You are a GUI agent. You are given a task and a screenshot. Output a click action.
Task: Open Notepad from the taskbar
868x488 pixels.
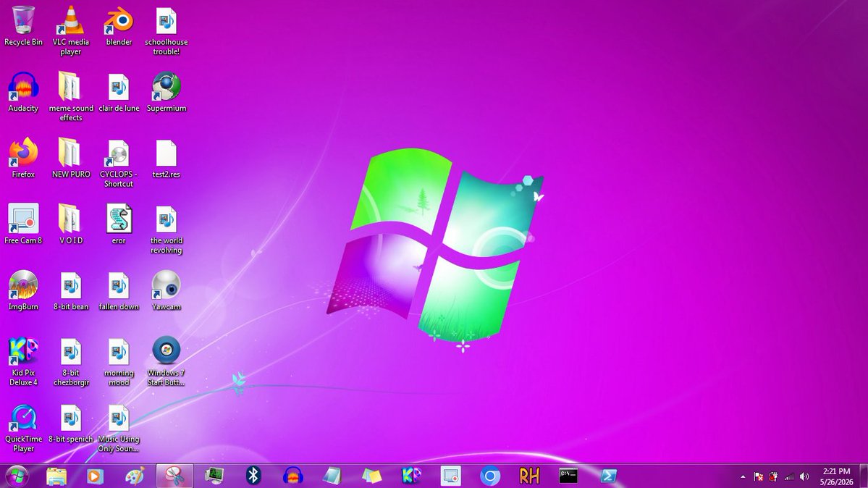[332, 476]
